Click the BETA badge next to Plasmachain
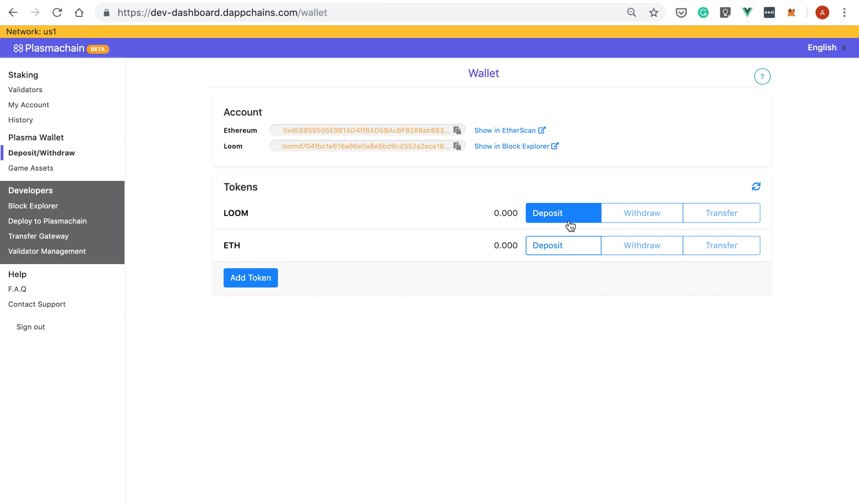The width and height of the screenshot is (859, 504). 98,49
